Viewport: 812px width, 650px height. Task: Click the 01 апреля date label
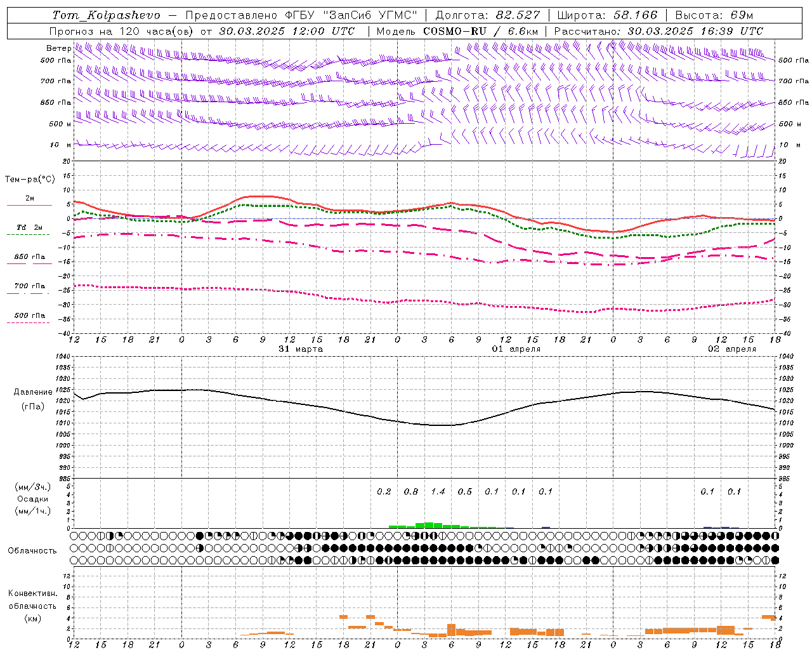tap(516, 349)
